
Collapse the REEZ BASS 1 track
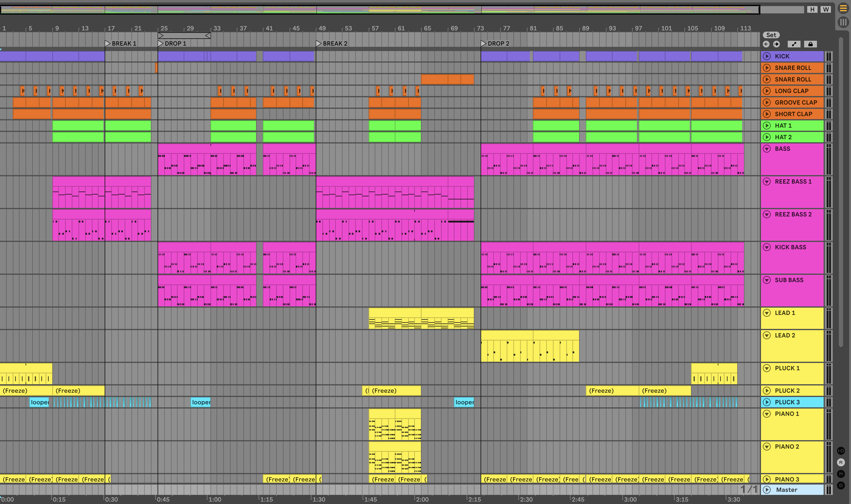[x=767, y=182]
